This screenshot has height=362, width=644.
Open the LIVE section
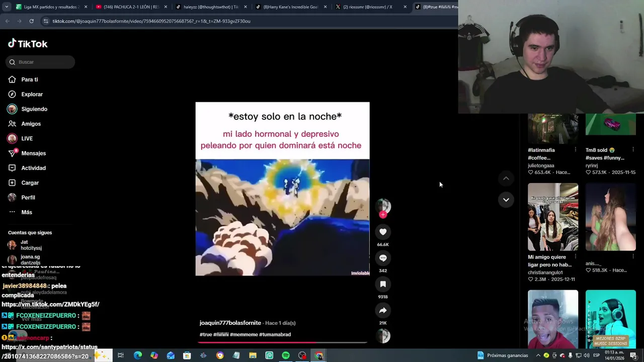(20, 138)
